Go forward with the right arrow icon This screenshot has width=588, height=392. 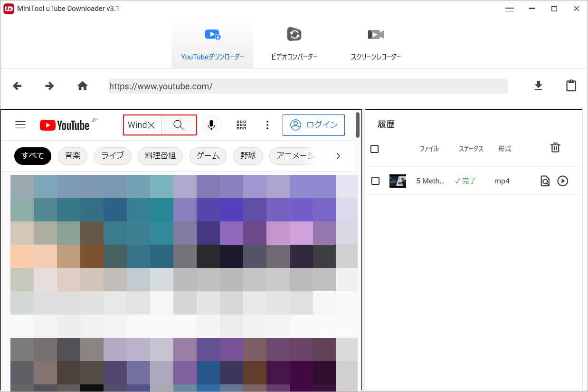tap(49, 86)
